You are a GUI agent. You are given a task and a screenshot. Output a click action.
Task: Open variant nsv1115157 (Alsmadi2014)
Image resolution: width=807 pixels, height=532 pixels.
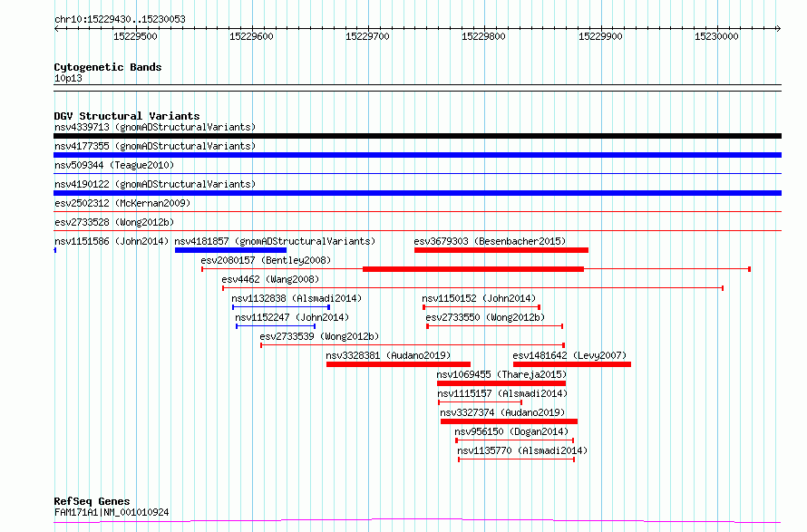click(x=502, y=393)
